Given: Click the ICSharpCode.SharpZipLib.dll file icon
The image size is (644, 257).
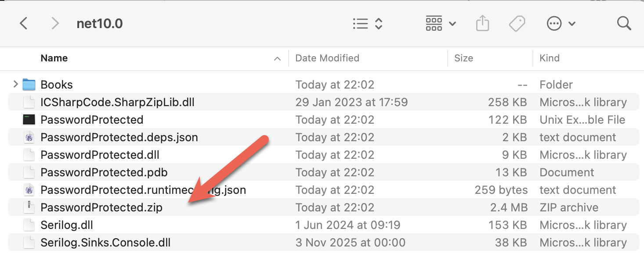Looking at the screenshot, I should 29,102.
